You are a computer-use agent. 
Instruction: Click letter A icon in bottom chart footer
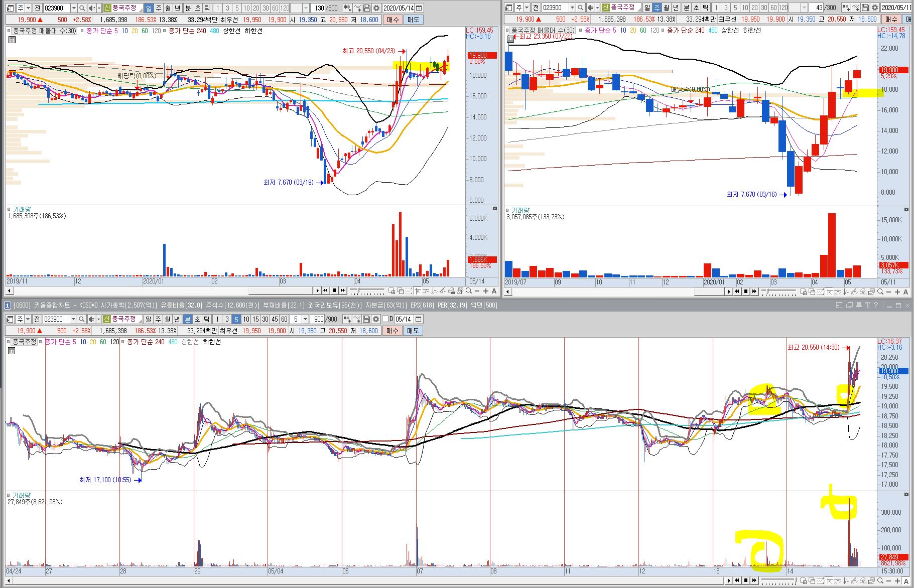click(906, 581)
